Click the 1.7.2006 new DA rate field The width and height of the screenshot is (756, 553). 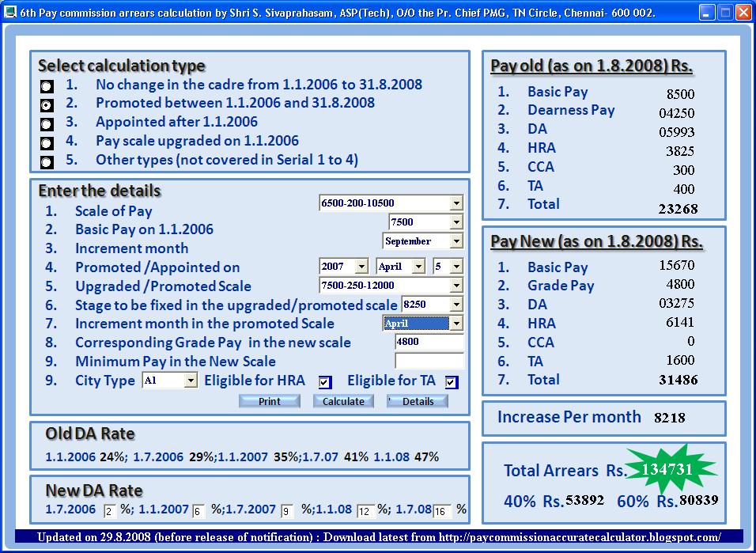(x=110, y=511)
